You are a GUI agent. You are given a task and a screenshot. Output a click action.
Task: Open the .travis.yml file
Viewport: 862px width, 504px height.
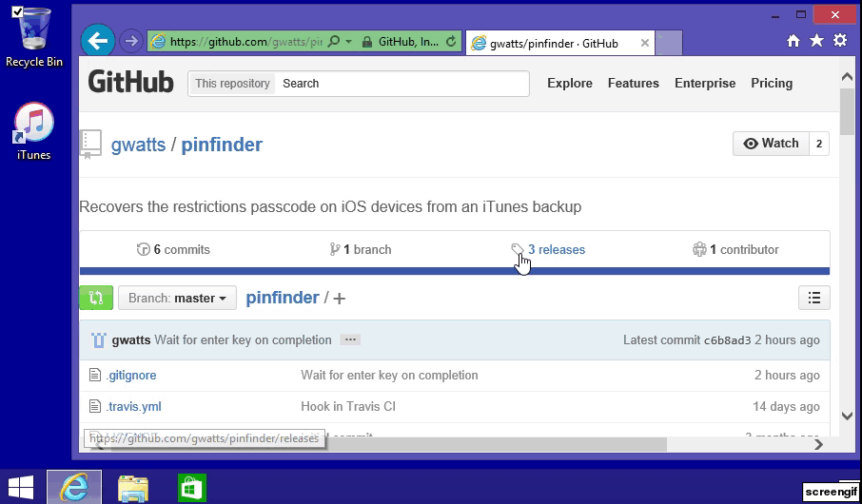[133, 407]
